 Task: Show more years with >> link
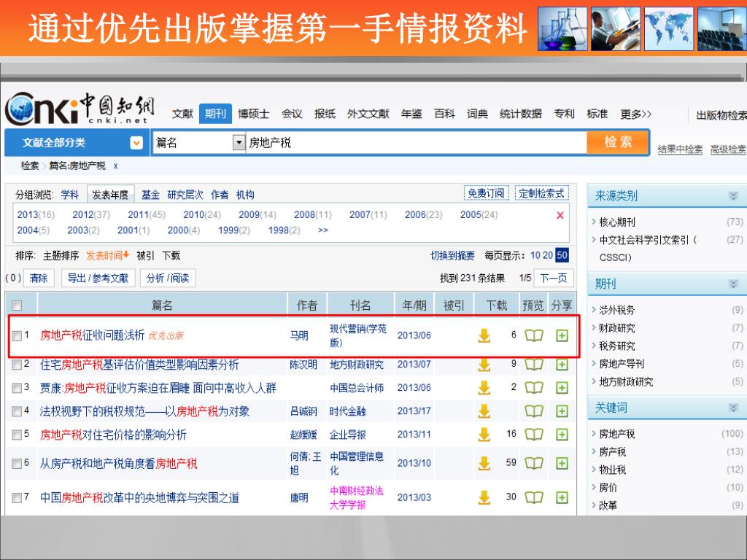point(323,230)
